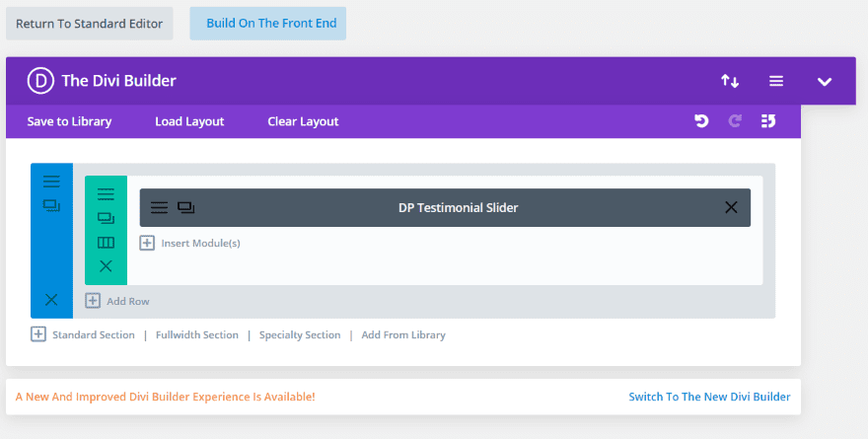Click the Undo arrow icon

[x=701, y=121]
